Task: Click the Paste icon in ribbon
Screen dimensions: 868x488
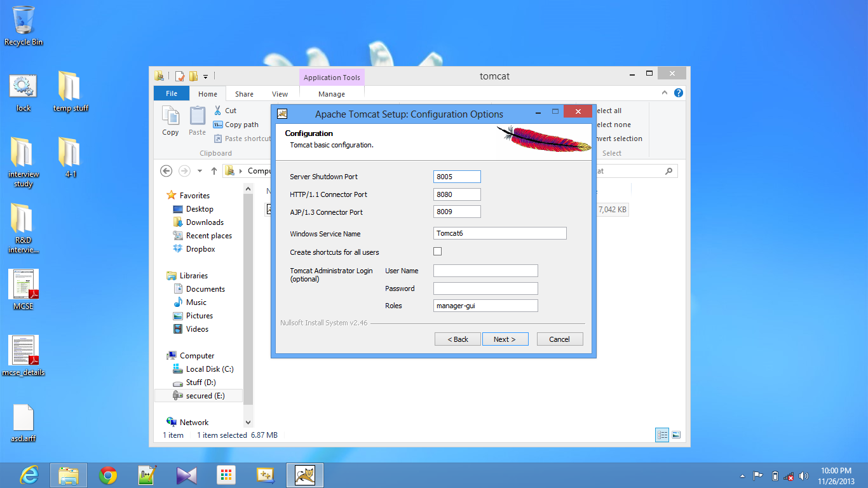Action: pyautogui.click(x=198, y=121)
